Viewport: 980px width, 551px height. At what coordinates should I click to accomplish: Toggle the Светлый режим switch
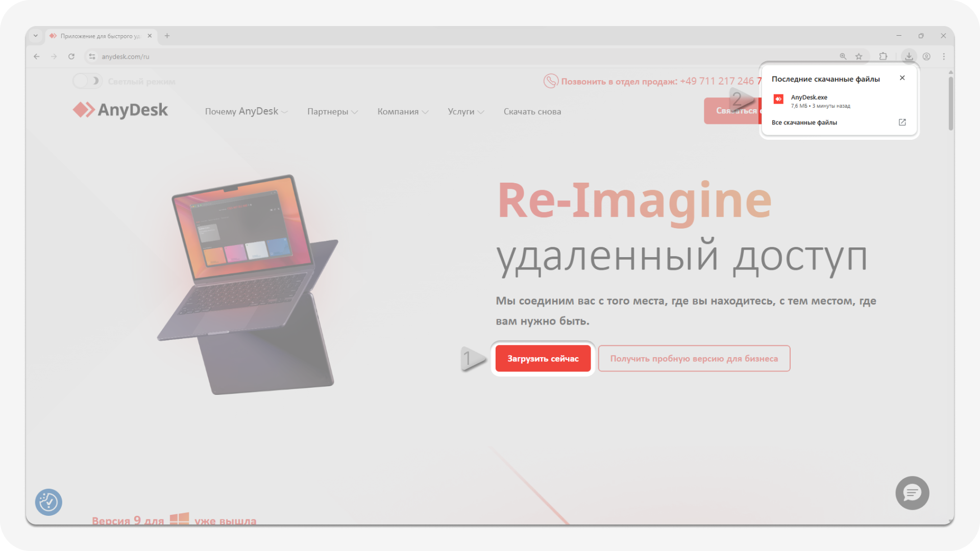tap(87, 81)
